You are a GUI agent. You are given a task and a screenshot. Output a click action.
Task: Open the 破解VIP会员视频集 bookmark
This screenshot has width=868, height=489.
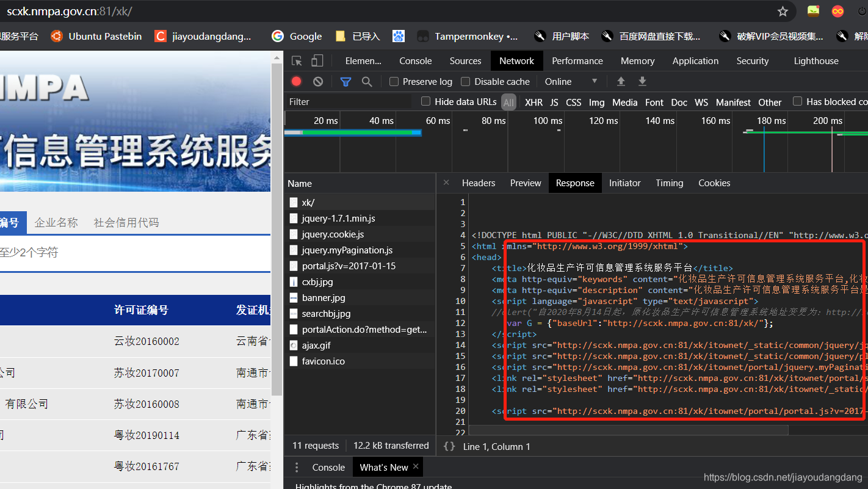tap(772, 37)
